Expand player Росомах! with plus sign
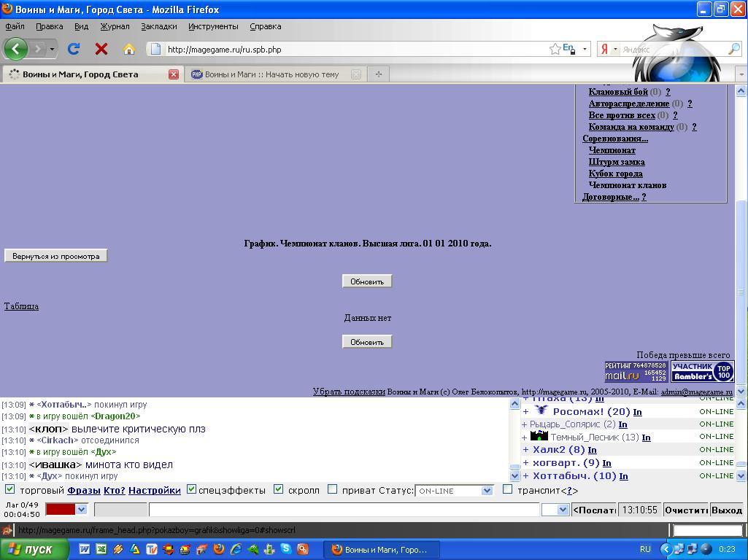 click(525, 412)
